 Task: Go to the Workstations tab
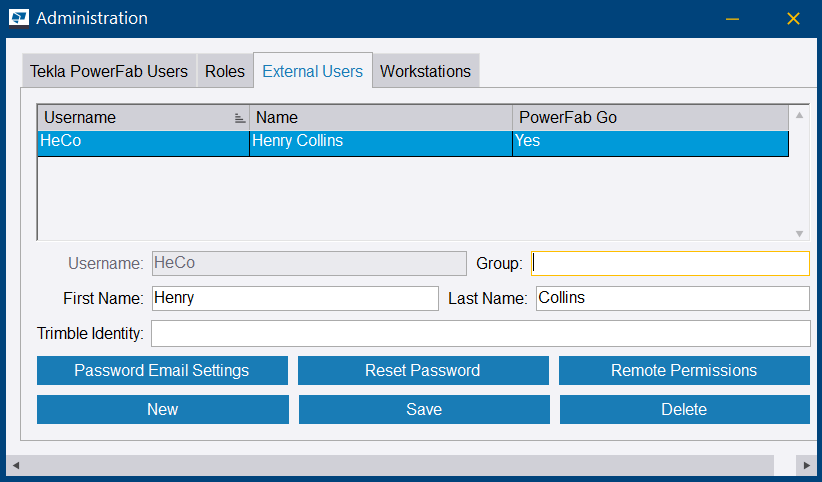coord(425,71)
